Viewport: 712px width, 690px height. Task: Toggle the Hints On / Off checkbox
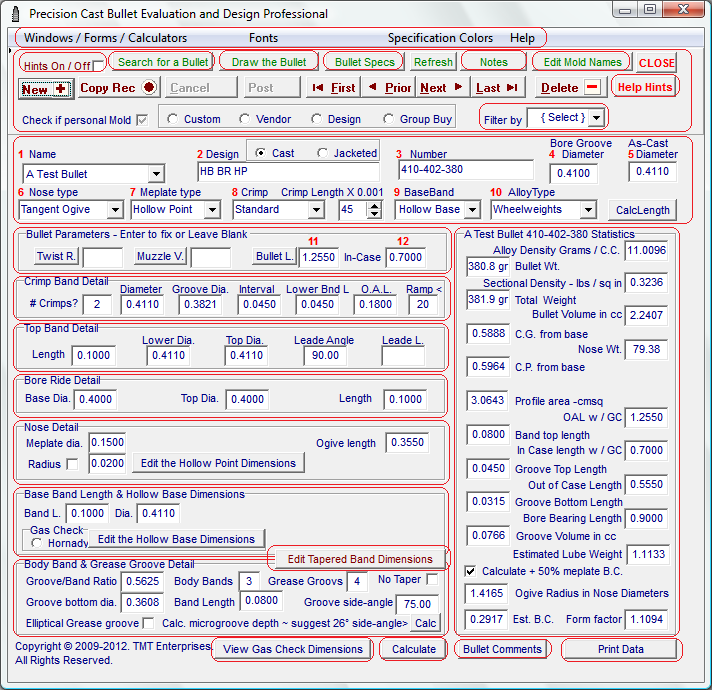98,65
